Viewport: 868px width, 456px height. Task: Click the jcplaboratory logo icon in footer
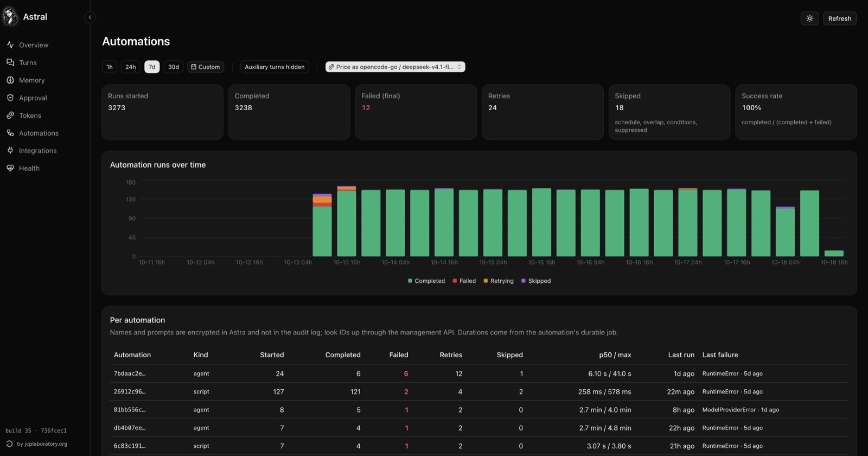[9, 444]
